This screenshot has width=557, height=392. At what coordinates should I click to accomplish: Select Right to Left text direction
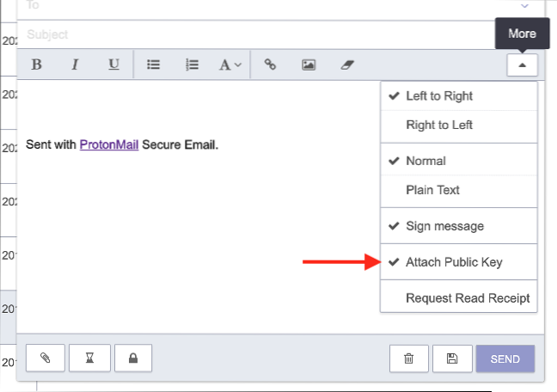pos(459,126)
